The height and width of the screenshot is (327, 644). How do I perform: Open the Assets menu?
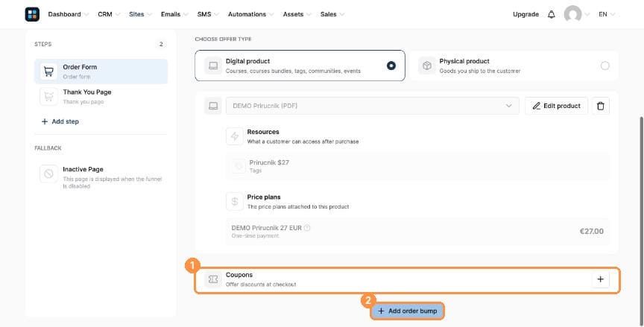click(297, 14)
